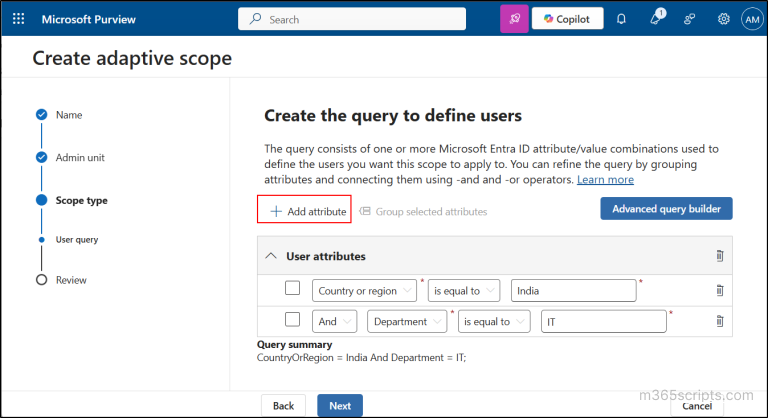
Task: Click the Admin unit step checkmark icon
Action: [x=42, y=157]
